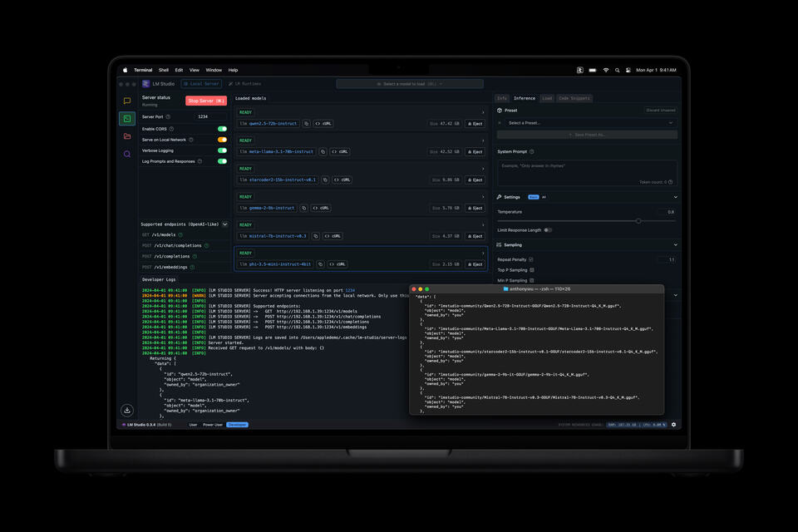Collapse the Supported endpoints list
This screenshot has width=798, height=532.
[224, 224]
